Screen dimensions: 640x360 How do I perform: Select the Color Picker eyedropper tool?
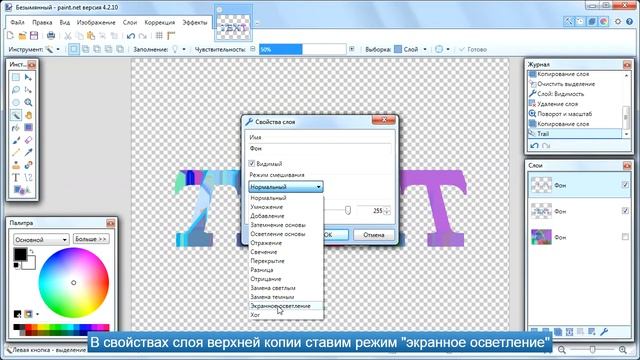click(x=28, y=153)
